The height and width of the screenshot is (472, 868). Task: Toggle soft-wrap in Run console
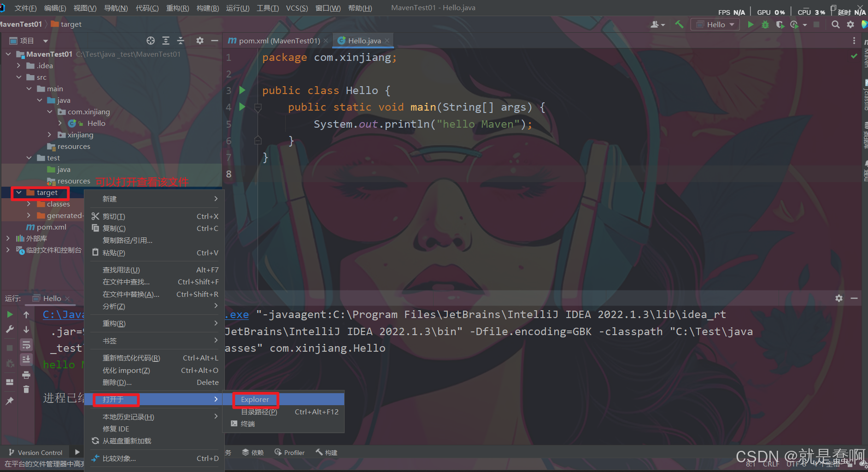(x=26, y=345)
